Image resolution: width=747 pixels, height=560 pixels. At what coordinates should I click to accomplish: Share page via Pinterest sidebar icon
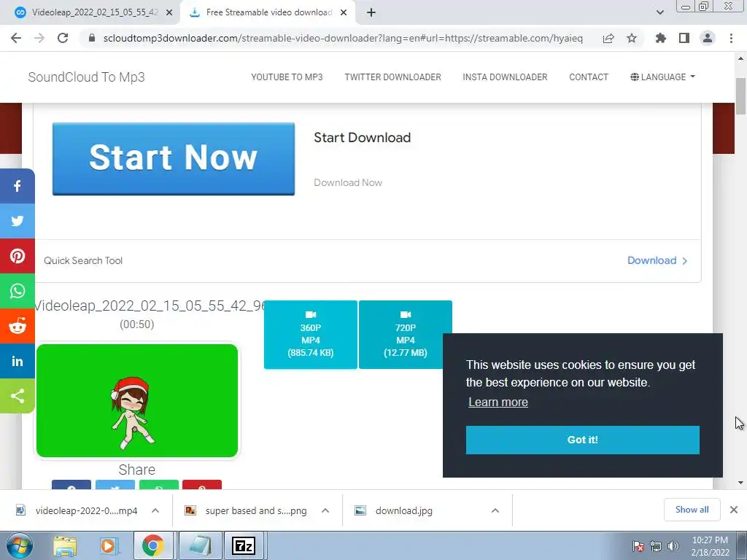coord(18,256)
